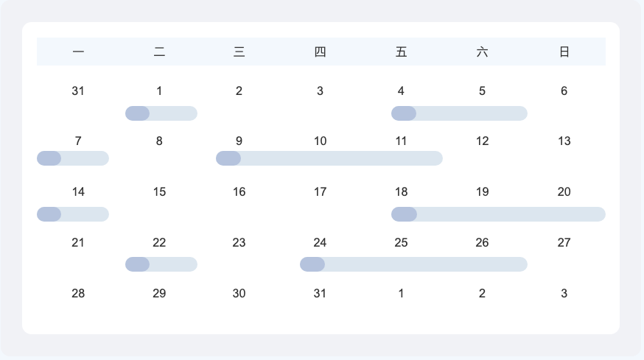Click the 日 (Sunday) weekday header
The image size is (644, 360).
pos(564,52)
